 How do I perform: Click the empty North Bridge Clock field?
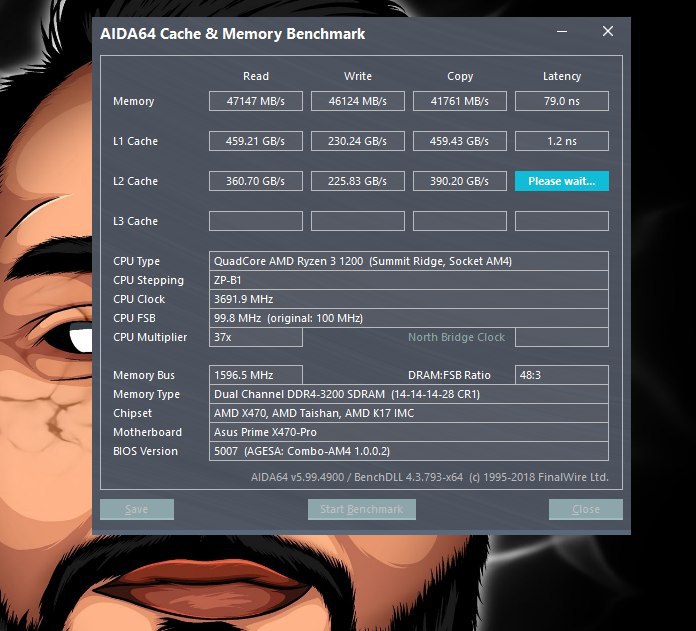[562, 337]
